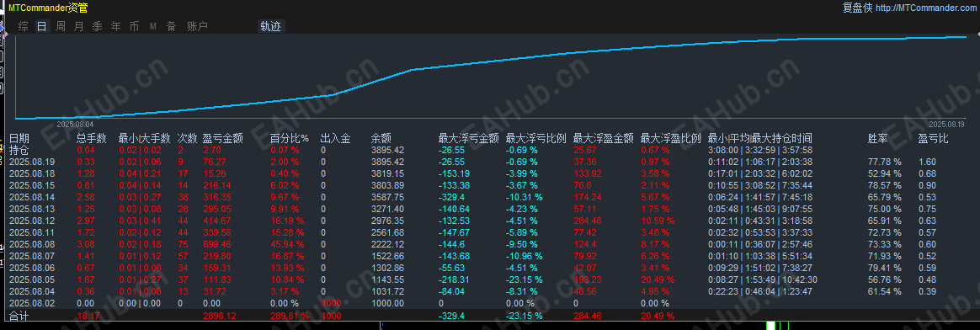
Task: Click the 3895.42 balance in 持仓 row
Action: [x=387, y=150]
